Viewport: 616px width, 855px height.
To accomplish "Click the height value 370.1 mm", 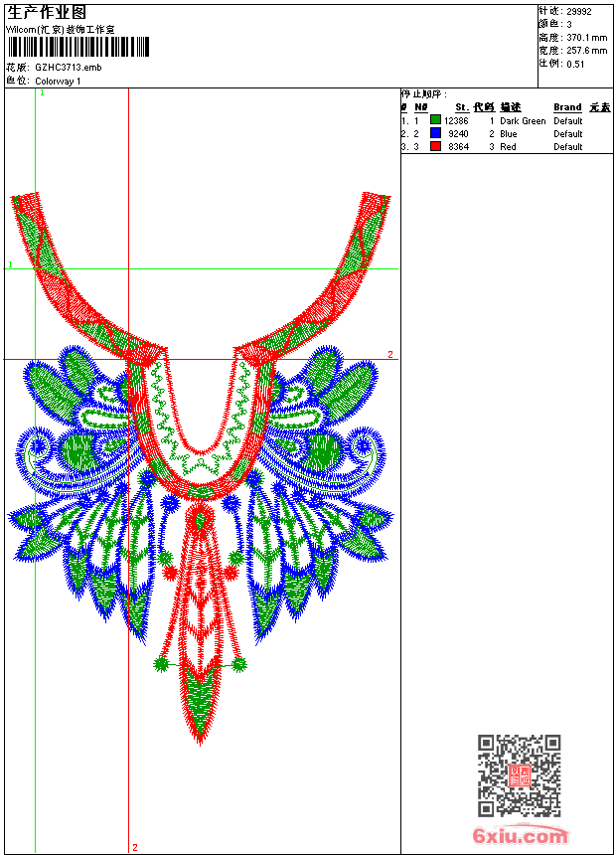I will (x=586, y=37).
